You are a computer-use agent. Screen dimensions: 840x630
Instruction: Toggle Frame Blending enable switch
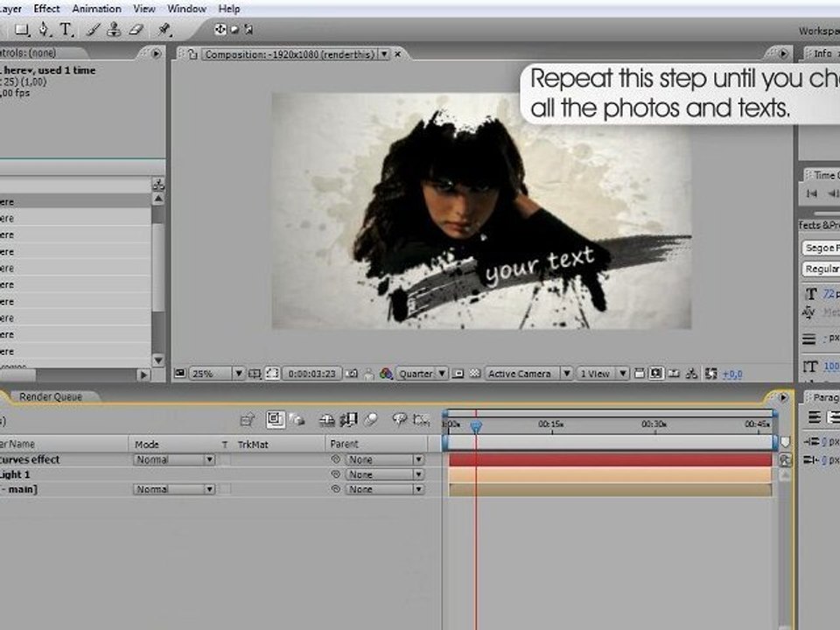point(348,419)
